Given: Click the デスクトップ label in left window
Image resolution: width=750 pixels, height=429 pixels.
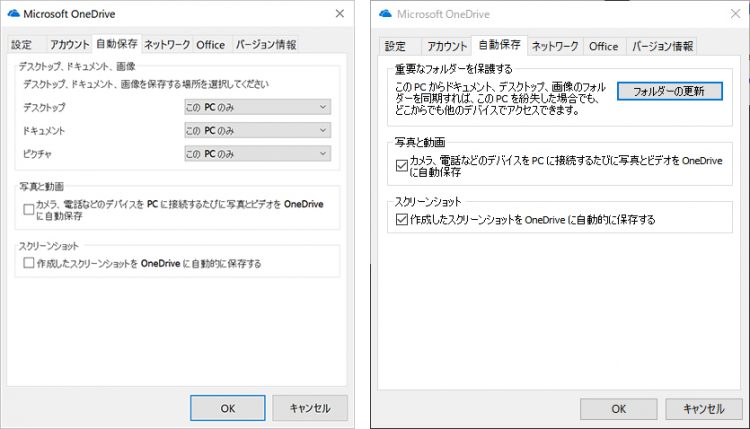Looking at the screenshot, I should pyautogui.click(x=44, y=108).
